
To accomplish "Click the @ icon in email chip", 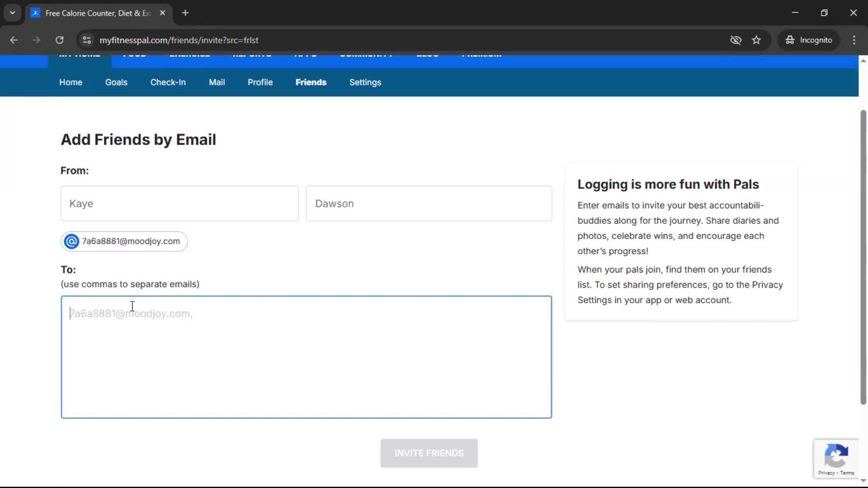I will click(x=71, y=241).
